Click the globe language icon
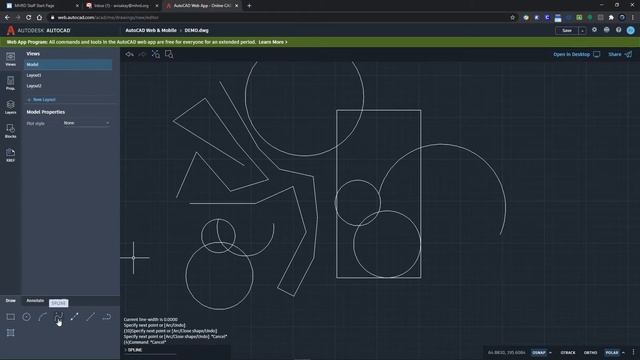 pos(607,30)
